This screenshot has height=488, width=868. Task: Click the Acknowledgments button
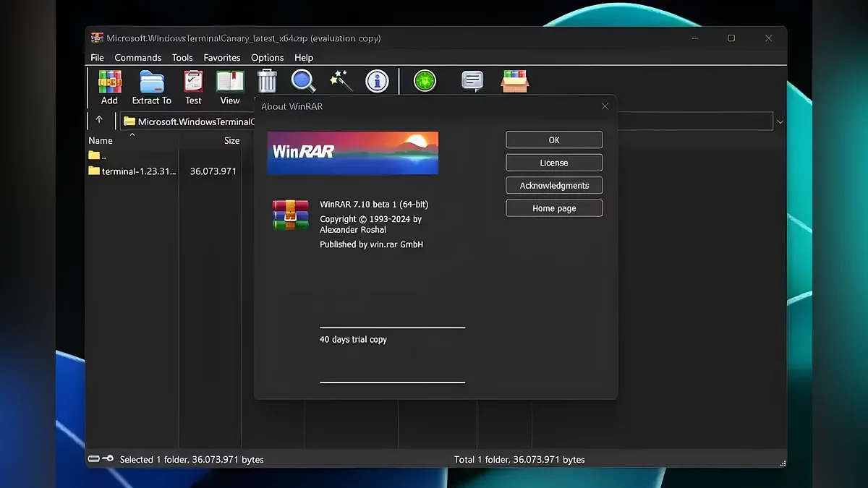[554, 186]
